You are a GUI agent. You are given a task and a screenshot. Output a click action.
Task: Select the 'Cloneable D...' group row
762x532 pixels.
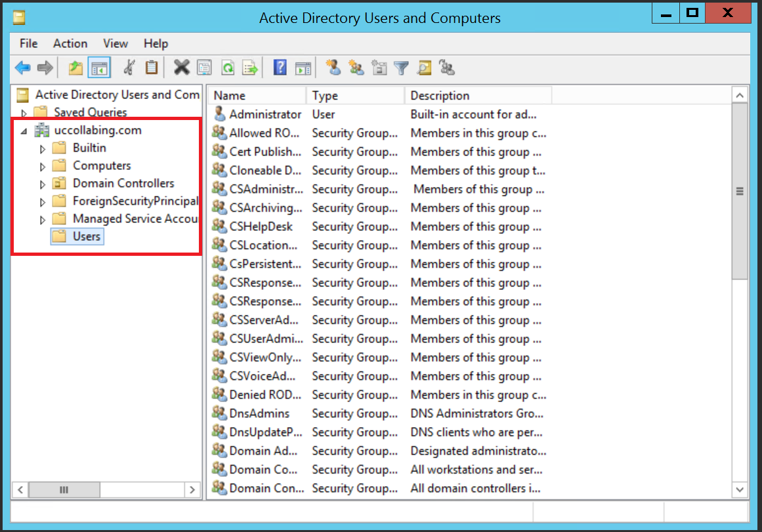[x=379, y=171]
